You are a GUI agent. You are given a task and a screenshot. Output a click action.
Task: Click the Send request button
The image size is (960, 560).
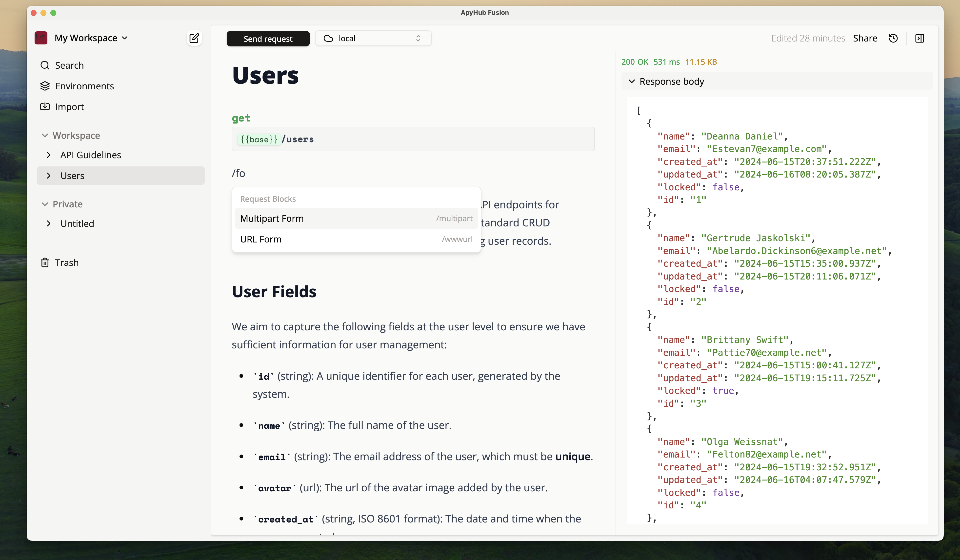[x=268, y=39]
